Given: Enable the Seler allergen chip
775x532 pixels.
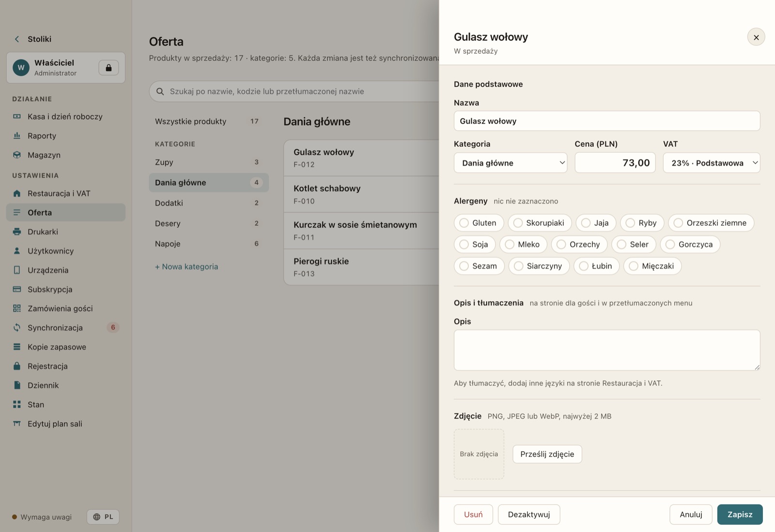Looking at the screenshot, I should coord(634,244).
